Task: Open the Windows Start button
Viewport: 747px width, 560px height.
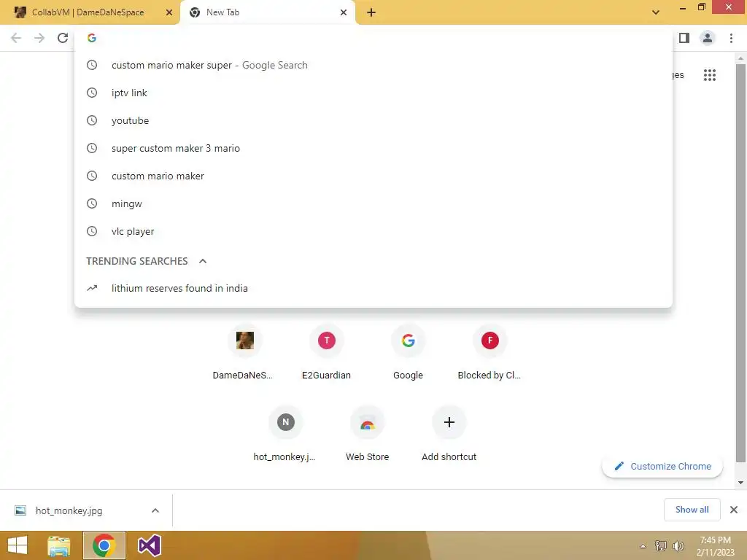Action: click(x=18, y=545)
